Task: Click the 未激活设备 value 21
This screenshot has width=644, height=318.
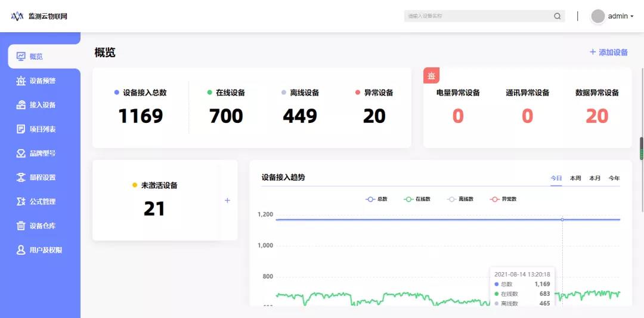Action: pos(154,209)
